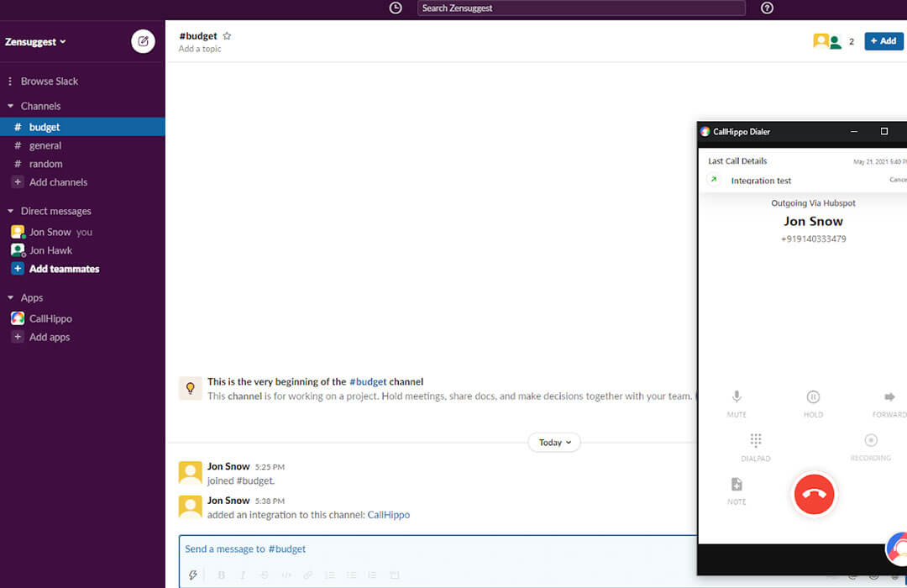View channel member avatars
This screenshot has width=907, height=588.
826,41
